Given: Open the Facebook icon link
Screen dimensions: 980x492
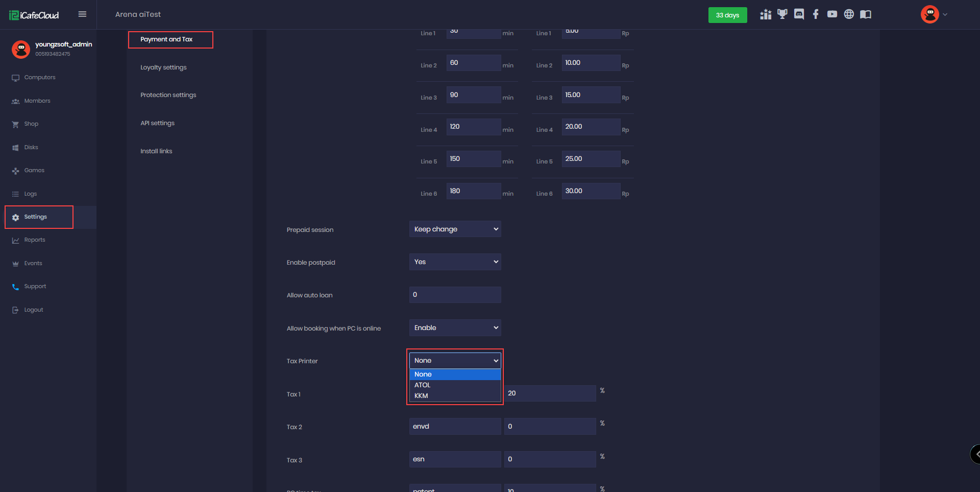Looking at the screenshot, I should tap(816, 14).
